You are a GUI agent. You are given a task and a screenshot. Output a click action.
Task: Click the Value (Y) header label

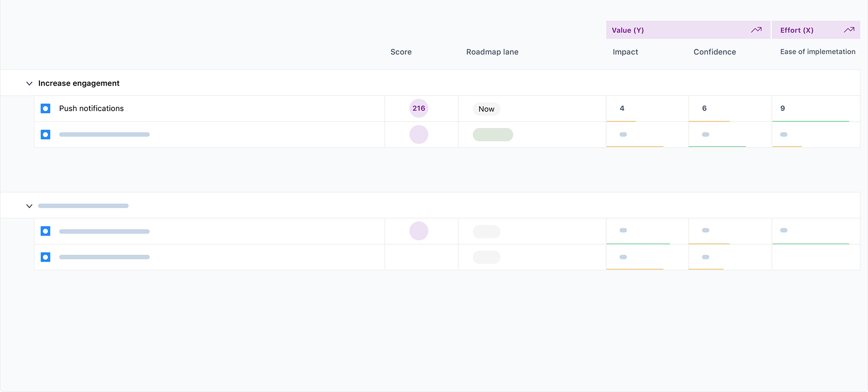627,30
